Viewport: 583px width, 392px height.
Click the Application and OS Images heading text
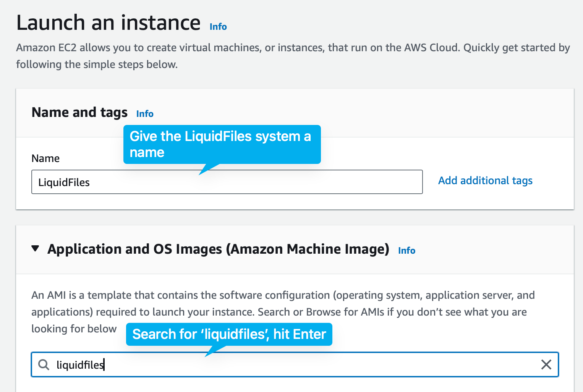click(220, 249)
